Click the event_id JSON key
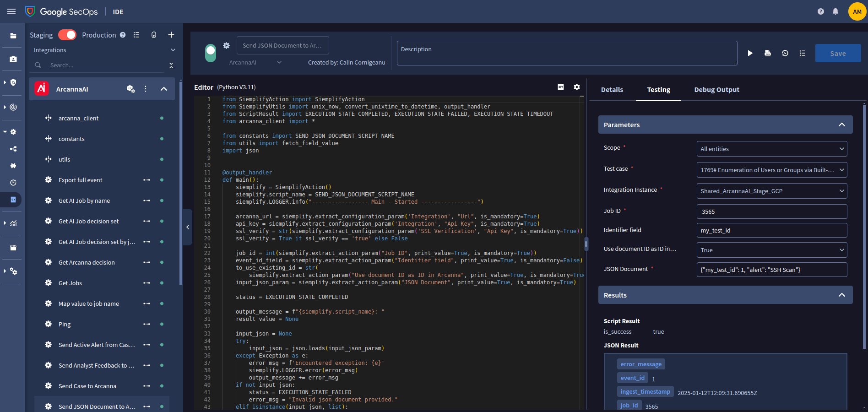Viewport: 868px width, 412px height. coord(632,378)
